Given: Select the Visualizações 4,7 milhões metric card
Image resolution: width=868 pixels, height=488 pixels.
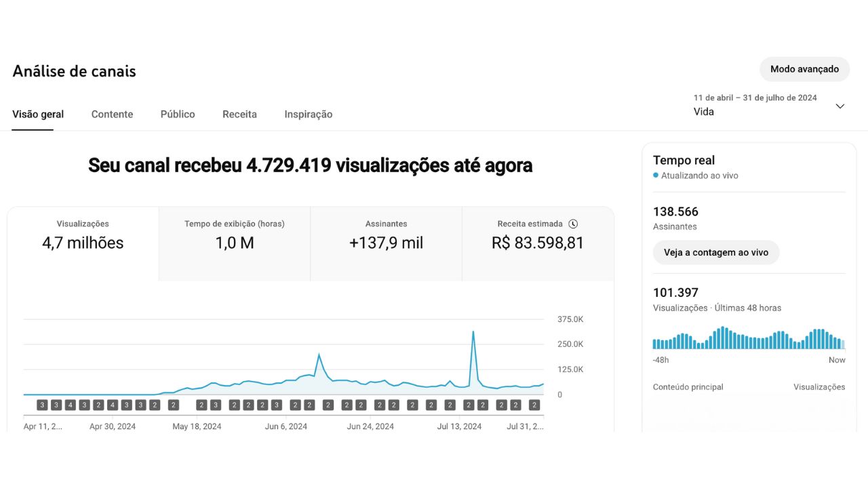Looking at the screenshot, I should [83, 235].
